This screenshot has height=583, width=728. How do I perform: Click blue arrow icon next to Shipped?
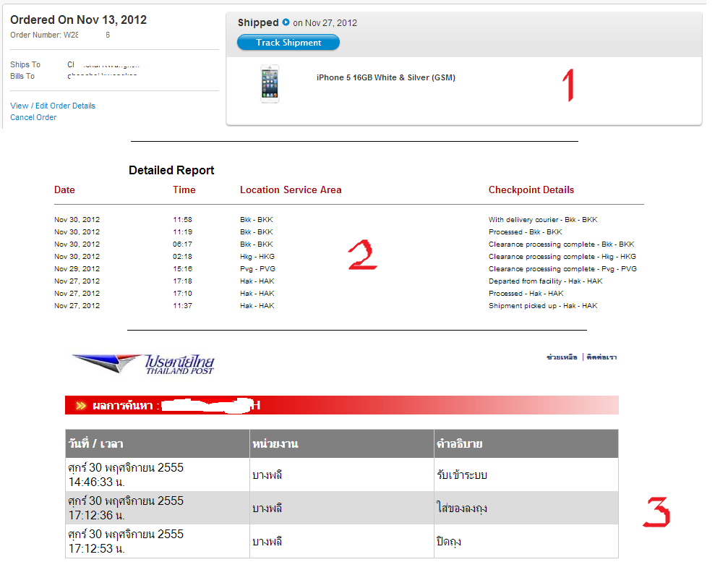click(x=286, y=22)
